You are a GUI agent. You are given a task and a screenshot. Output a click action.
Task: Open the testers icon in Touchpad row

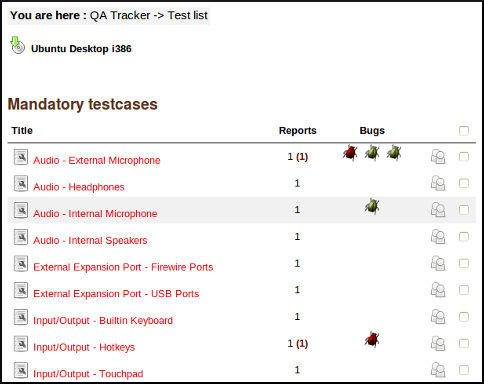pyautogui.click(x=438, y=370)
